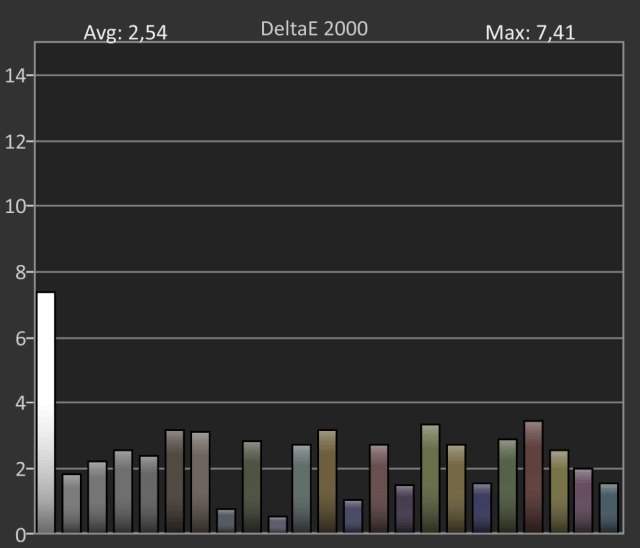
Task: Select the last steel-blue bar on the right
Action: (x=609, y=508)
